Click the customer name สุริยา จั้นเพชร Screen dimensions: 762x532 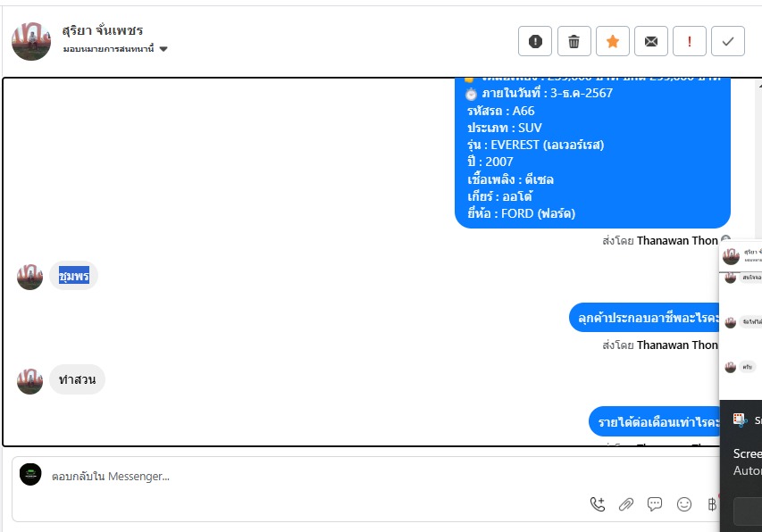(103, 30)
